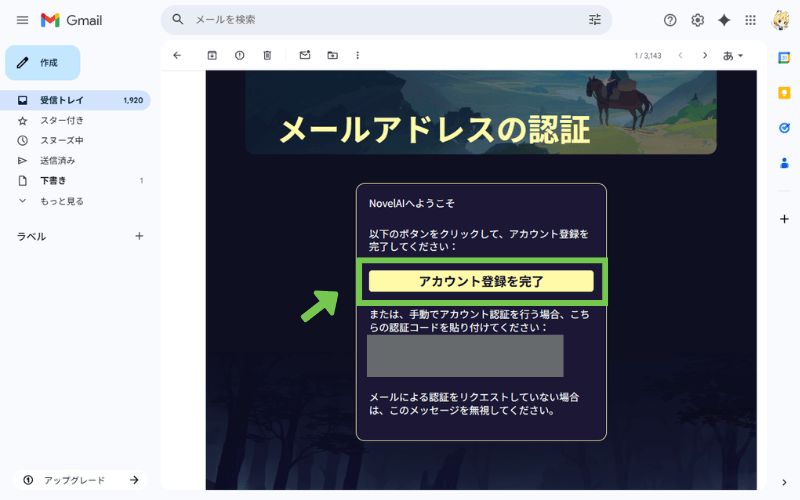Open more actions three-dot menu
The height and width of the screenshot is (500, 800).
pos(357,55)
